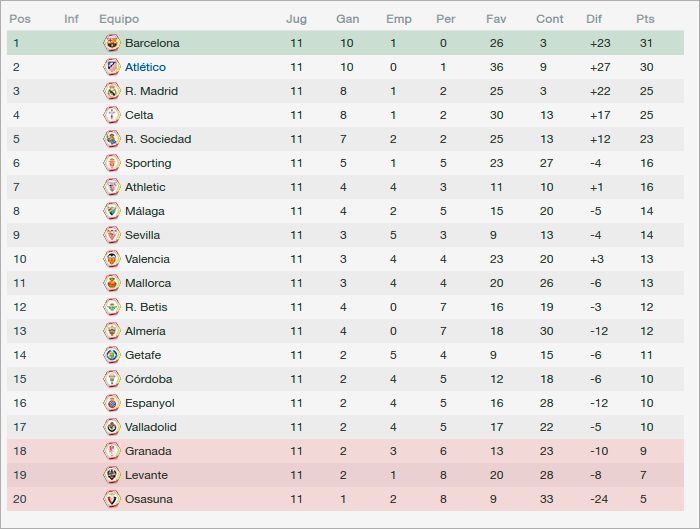Sort table by Pts column header
The width and height of the screenshot is (700, 529).
coord(645,19)
